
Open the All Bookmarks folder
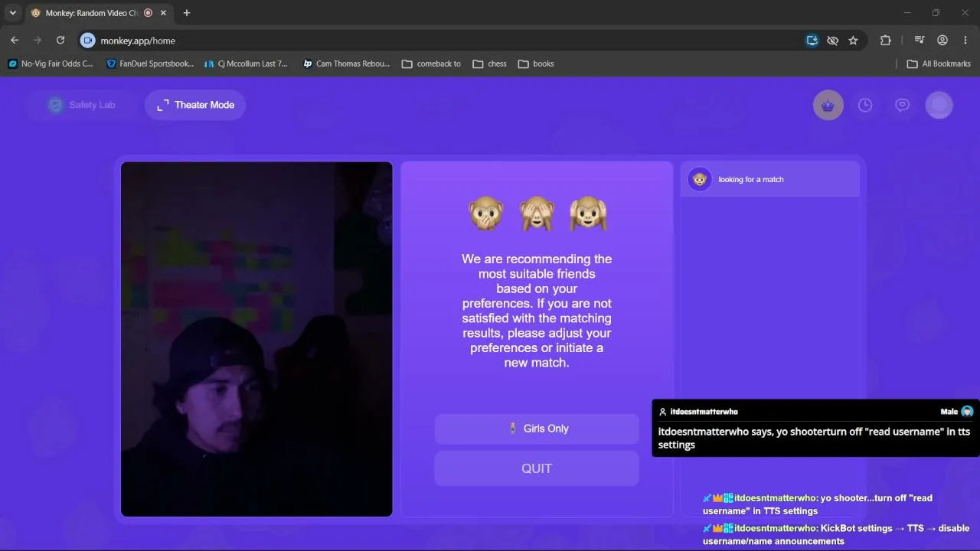pyautogui.click(x=939, y=64)
